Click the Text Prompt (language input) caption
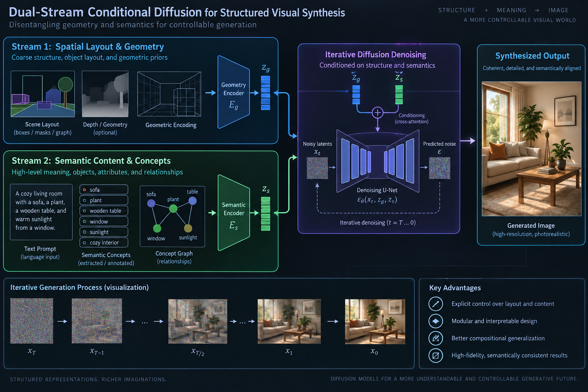Viewport: 588px width, 392px height. 40,253
